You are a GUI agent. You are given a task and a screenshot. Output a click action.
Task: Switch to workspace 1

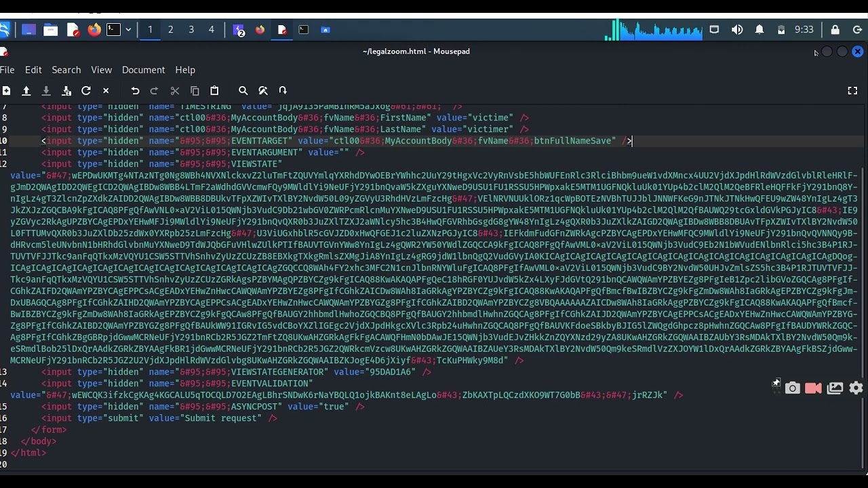tap(150, 30)
